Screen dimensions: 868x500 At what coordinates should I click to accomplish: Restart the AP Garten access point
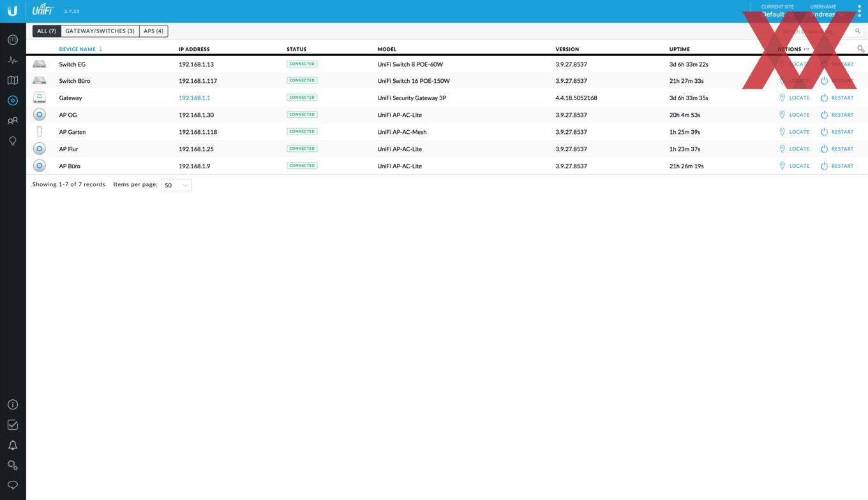click(837, 132)
